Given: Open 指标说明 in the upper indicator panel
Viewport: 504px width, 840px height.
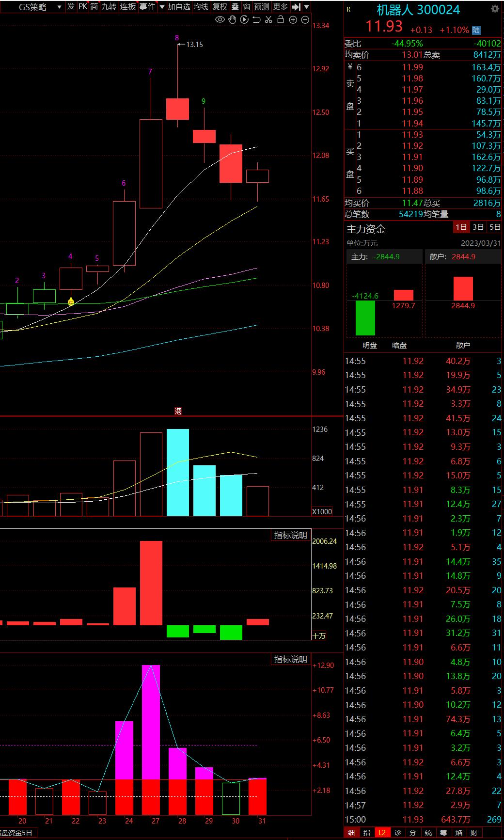Looking at the screenshot, I should (290, 535).
